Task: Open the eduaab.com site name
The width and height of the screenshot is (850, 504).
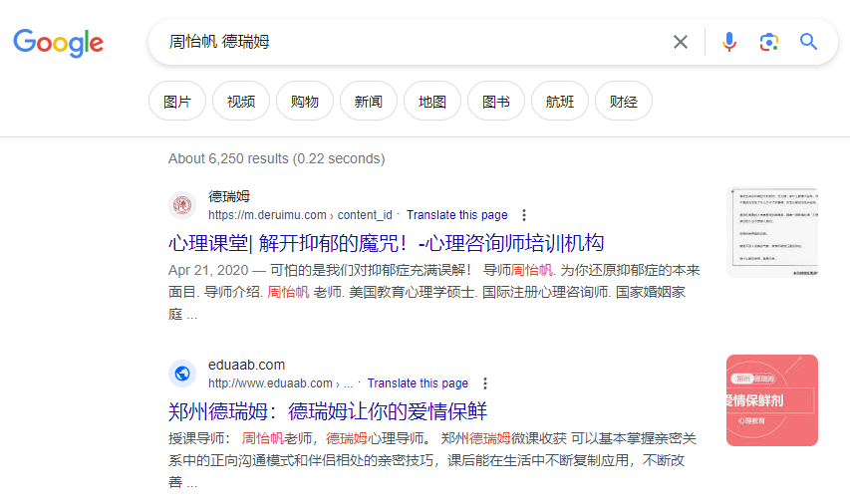Action: pos(247,365)
